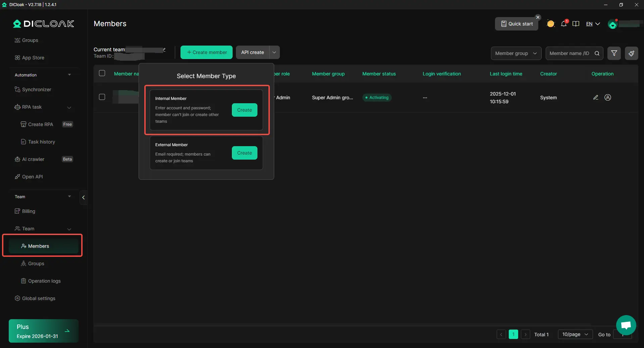Click the gold coin rewards icon
The width and height of the screenshot is (644, 348).
(551, 24)
